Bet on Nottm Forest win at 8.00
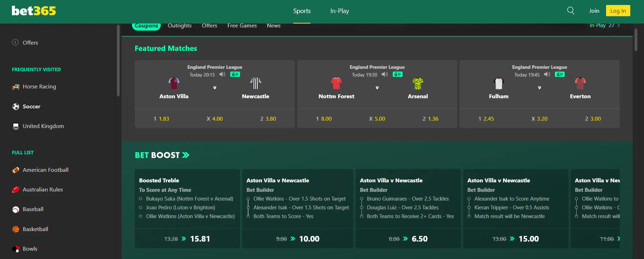The height and width of the screenshot is (259, 644). point(324,119)
